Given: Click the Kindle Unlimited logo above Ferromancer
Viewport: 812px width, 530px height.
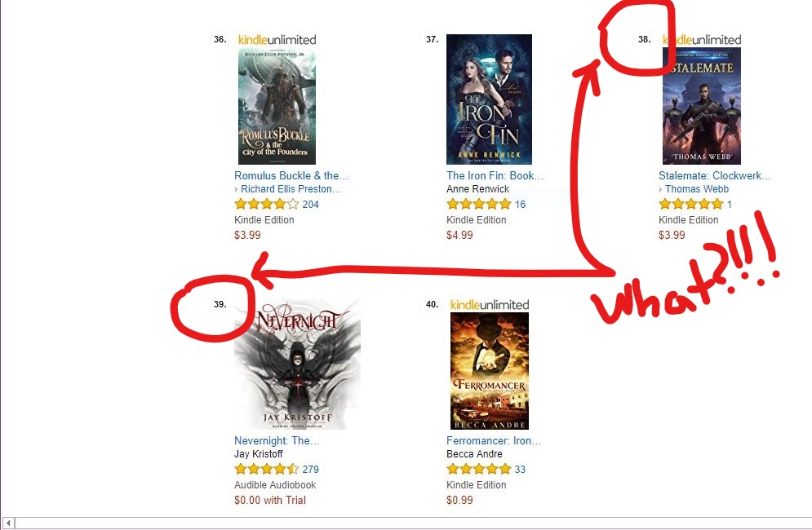Looking at the screenshot, I should coord(490,305).
